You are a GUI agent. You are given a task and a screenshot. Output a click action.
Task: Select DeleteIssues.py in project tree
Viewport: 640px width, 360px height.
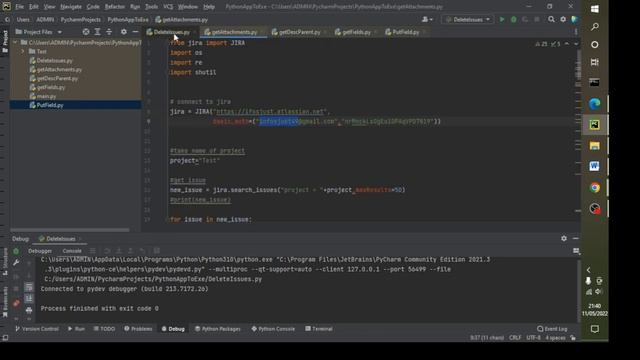54,60
